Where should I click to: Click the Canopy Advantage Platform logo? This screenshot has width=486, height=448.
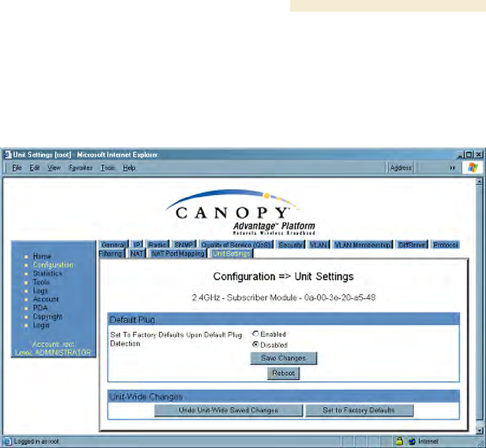coord(240,212)
